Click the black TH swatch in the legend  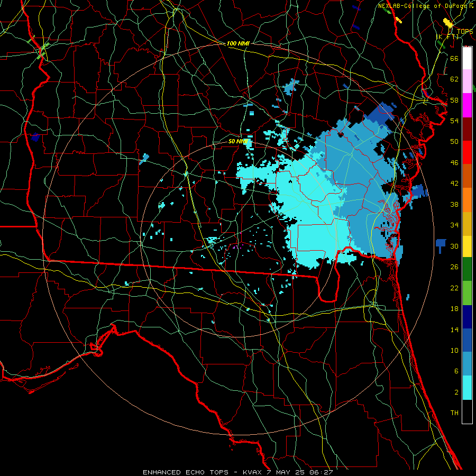click(x=467, y=411)
